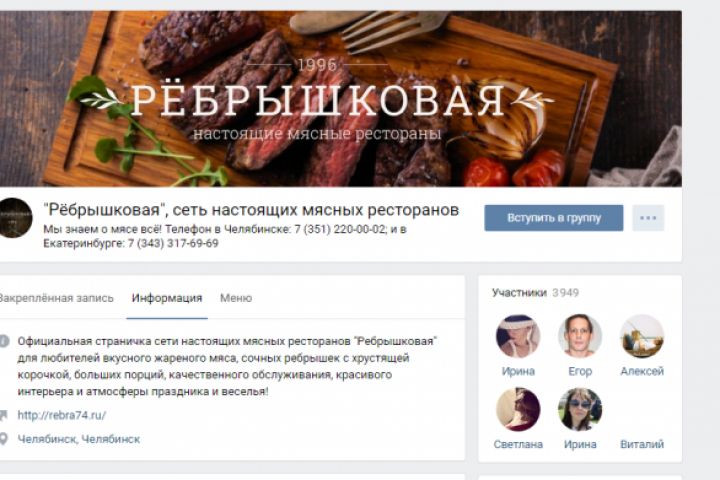Viewport: 720px width, 480px height.
Task: Switch to the Закреплённая запись tab
Action: pos(55,298)
